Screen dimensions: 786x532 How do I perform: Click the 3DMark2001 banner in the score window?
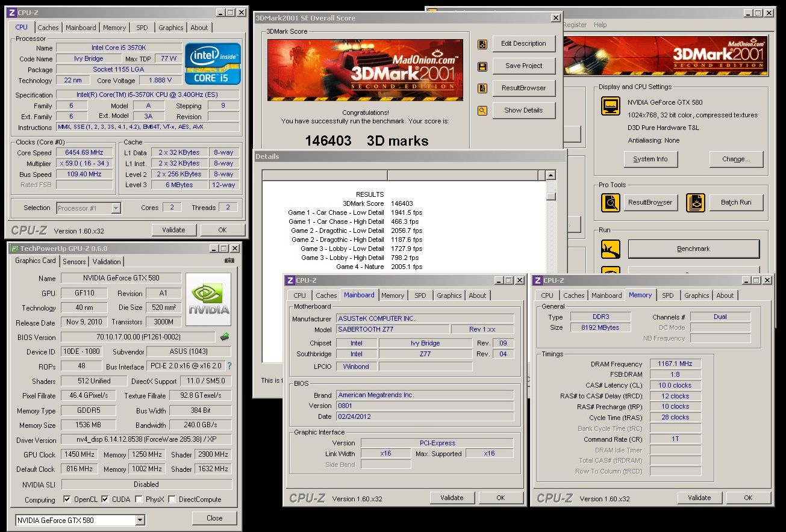pyautogui.click(x=366, y=70)
